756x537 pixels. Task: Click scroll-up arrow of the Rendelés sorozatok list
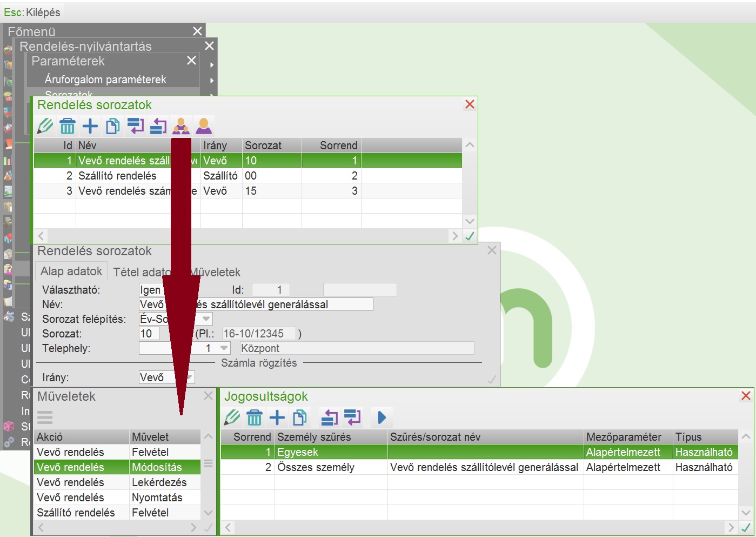[x=470, y=145]
